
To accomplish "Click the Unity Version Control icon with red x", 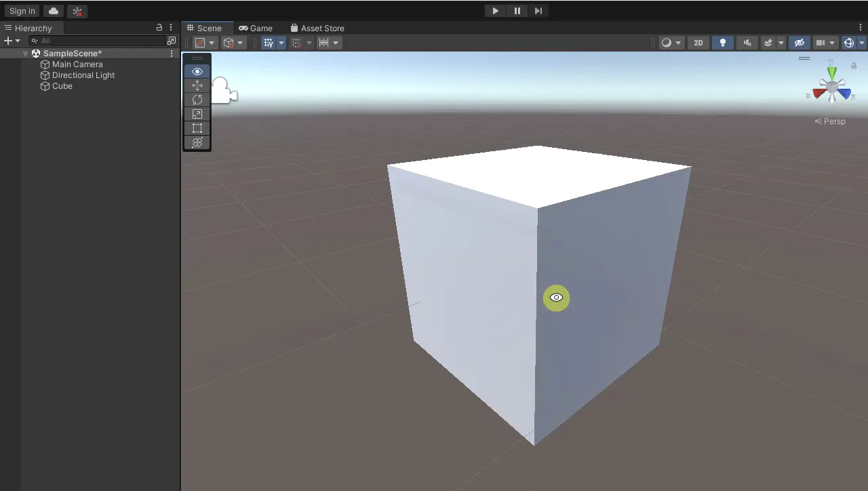I will click(x=77, y=11).
